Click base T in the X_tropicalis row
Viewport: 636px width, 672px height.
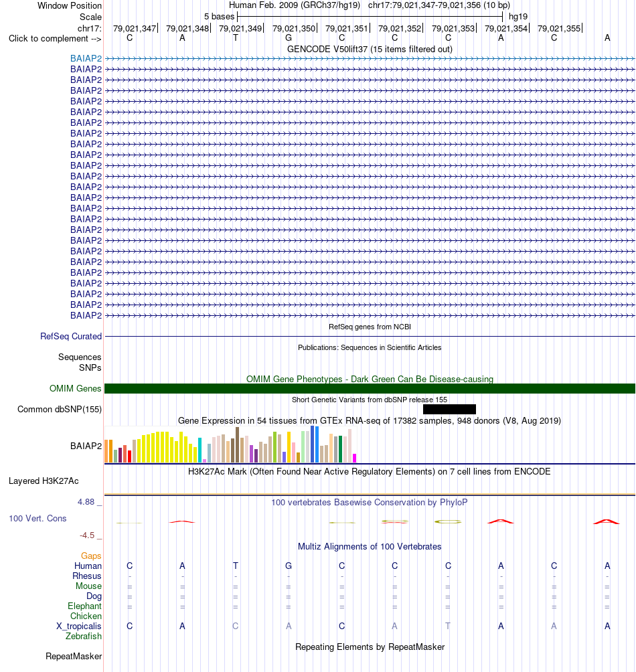(448, 626)
